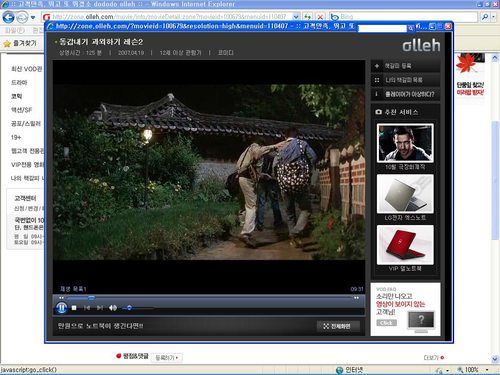Screen dimensions: 500x375
Task: Go forward using IE forward arrow
Action: (22, 17)
